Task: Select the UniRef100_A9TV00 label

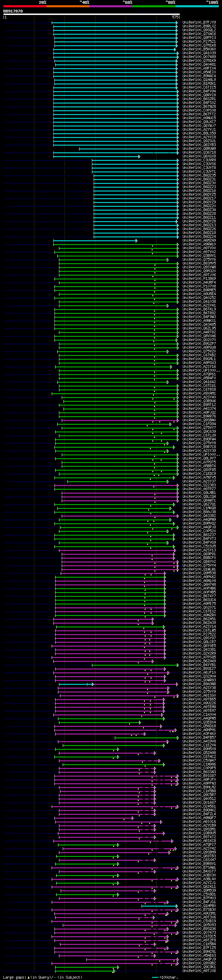Action: 199,248
